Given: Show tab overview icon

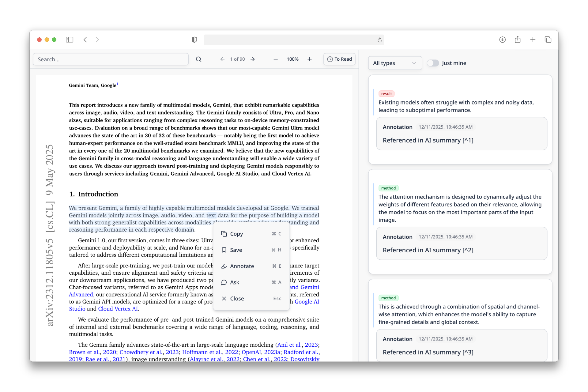Looking at the screenshot, I should 548,40.
